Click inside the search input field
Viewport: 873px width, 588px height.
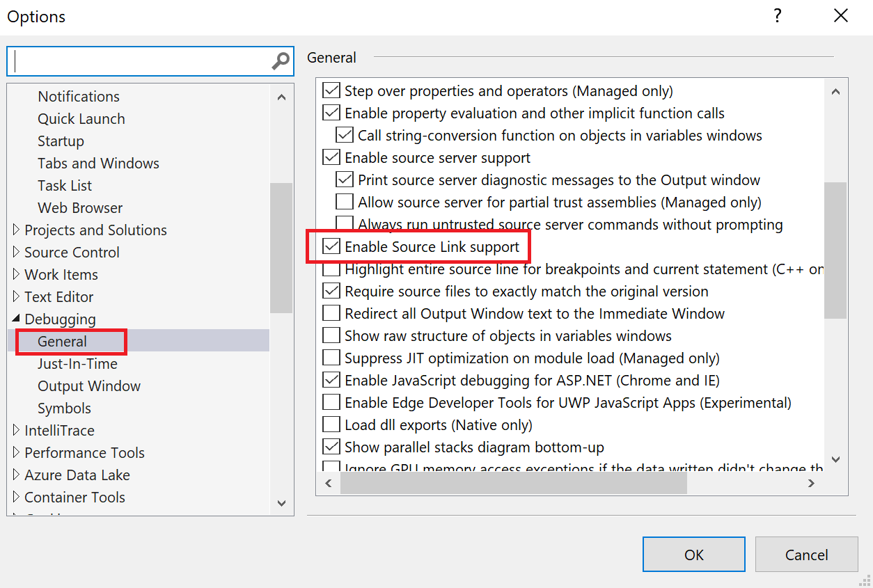(139, 61)
